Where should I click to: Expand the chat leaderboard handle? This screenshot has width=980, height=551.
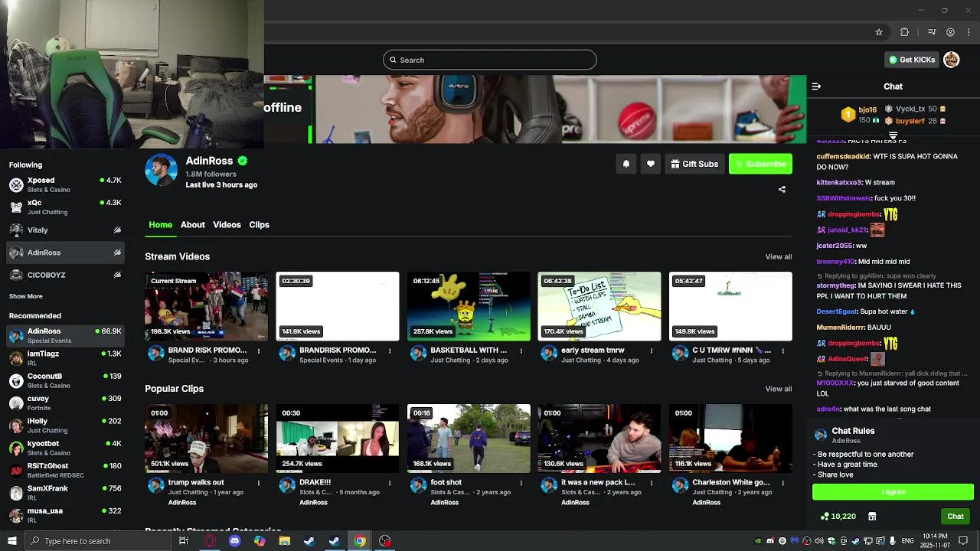click(x=893, y=135)
